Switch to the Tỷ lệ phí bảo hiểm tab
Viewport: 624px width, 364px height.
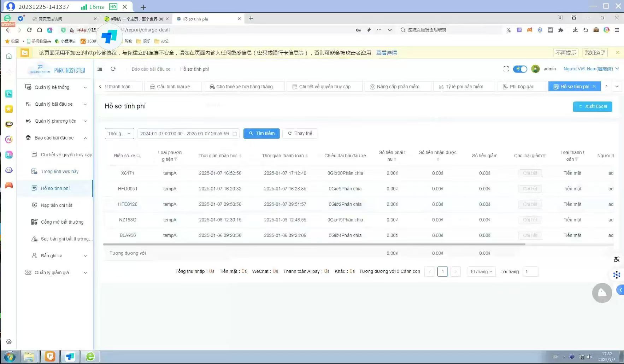[x=464, y=87]
